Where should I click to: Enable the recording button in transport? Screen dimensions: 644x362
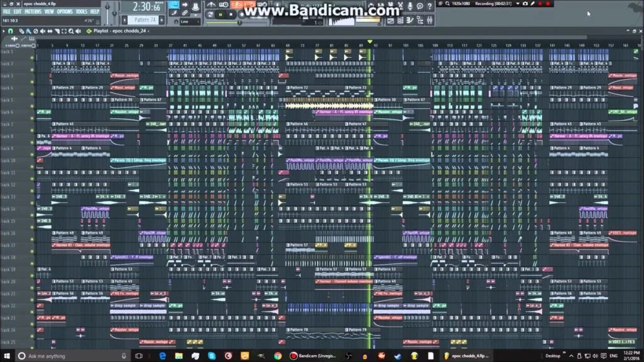pos(241,13)
